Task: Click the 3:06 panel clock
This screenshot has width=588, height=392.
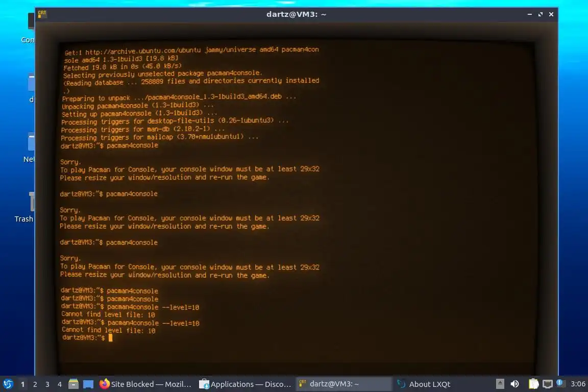Action: click(x=578, y=384)
